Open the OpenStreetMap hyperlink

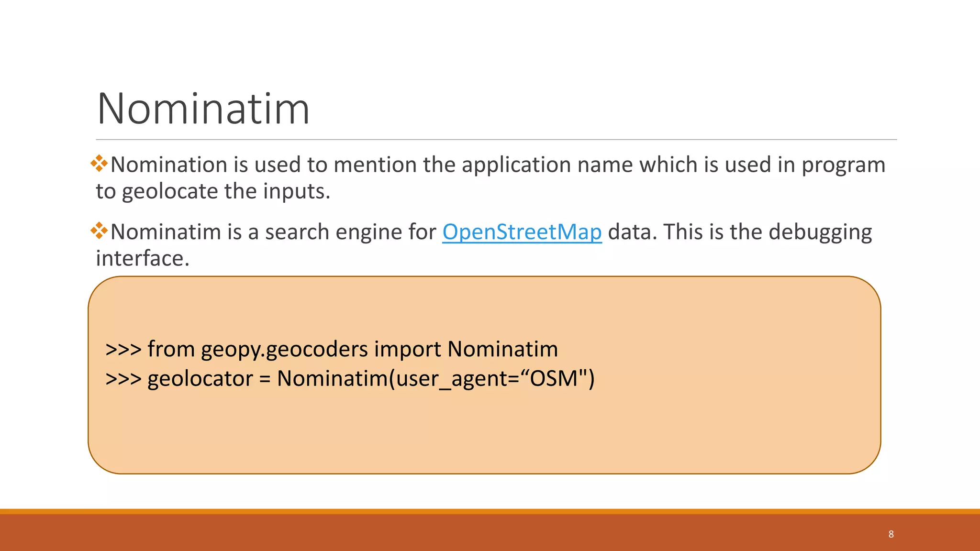click(x=522, y=232)
